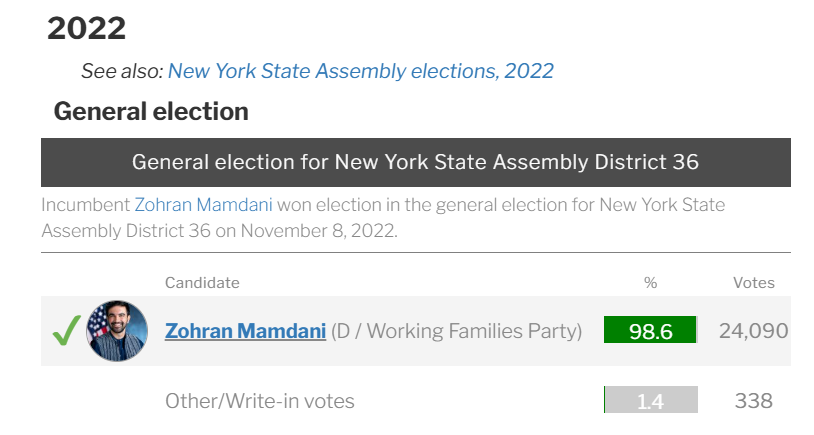Click the Other/Write-in votes row label
Viewport: 814px width, 435px height.
click(259, 401)
